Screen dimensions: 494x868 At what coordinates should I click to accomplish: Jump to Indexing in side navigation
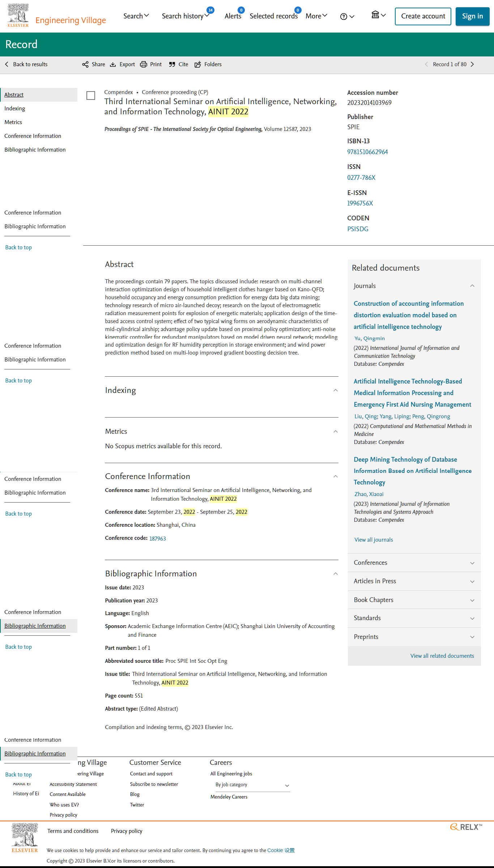tap(15, 109)
